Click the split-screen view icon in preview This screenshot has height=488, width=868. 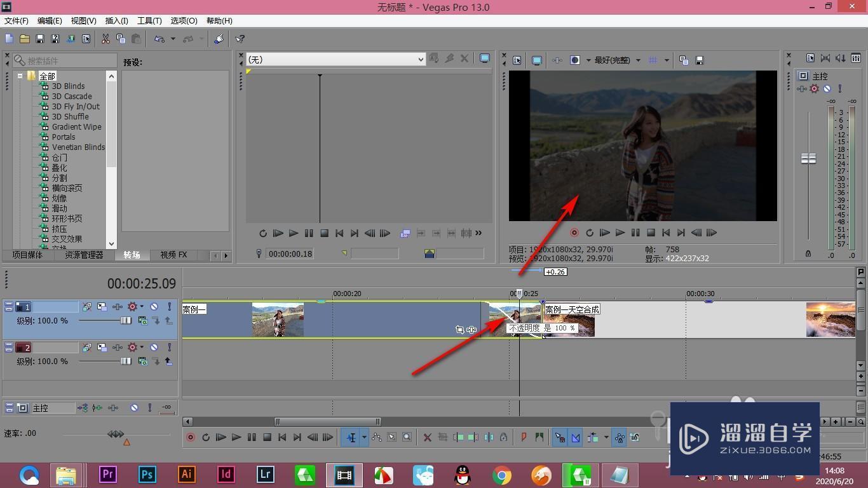[x=575, y=60]
